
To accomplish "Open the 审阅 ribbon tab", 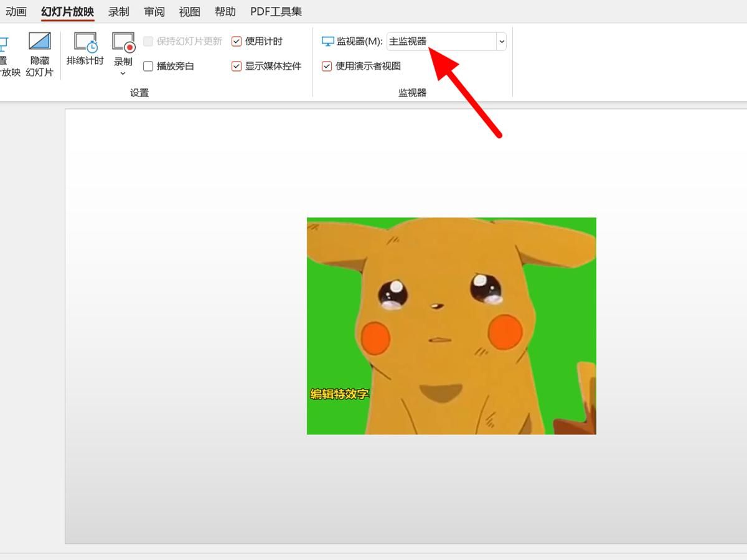I will tap(154, 11).
